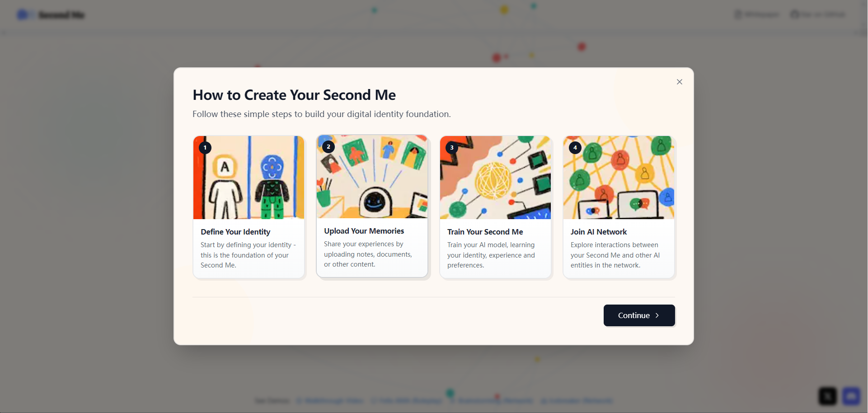Click the Upload Your Memories card title

[x=364, y=231]
